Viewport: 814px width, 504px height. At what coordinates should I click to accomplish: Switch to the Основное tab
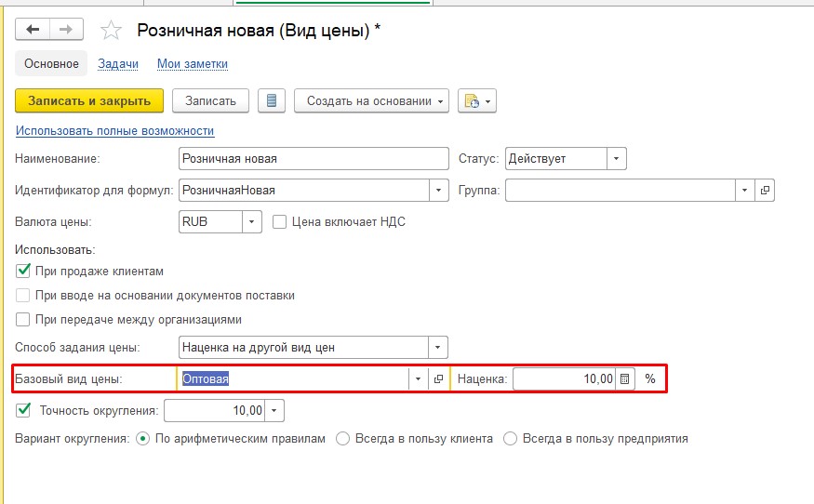pos(51,64)
